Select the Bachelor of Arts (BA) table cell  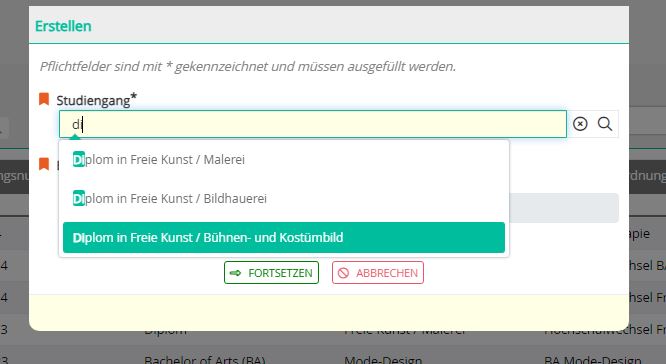pyautogui.click(x=205, y=360)
